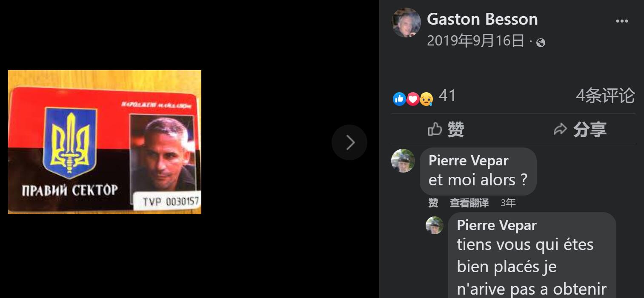Viewport: 644px width, 298px height.
Task: Open Pierre Vepar's avatar on first comment
Action: 403,161
